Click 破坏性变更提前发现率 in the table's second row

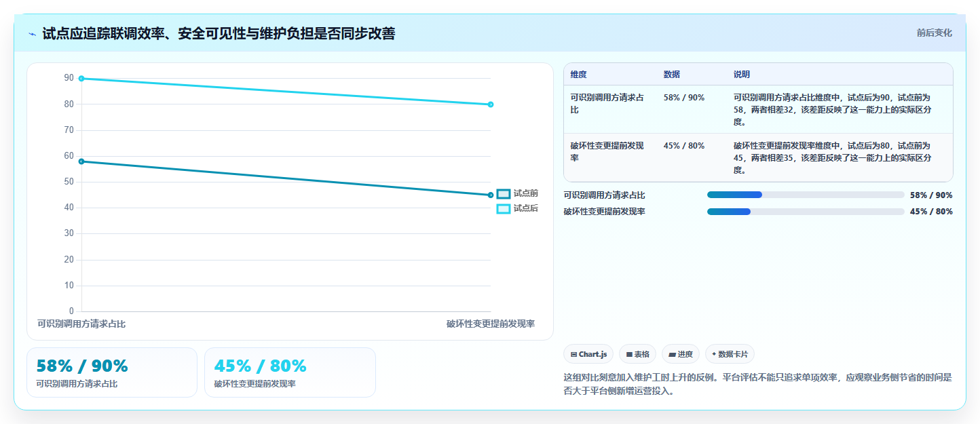pos(607,151)
